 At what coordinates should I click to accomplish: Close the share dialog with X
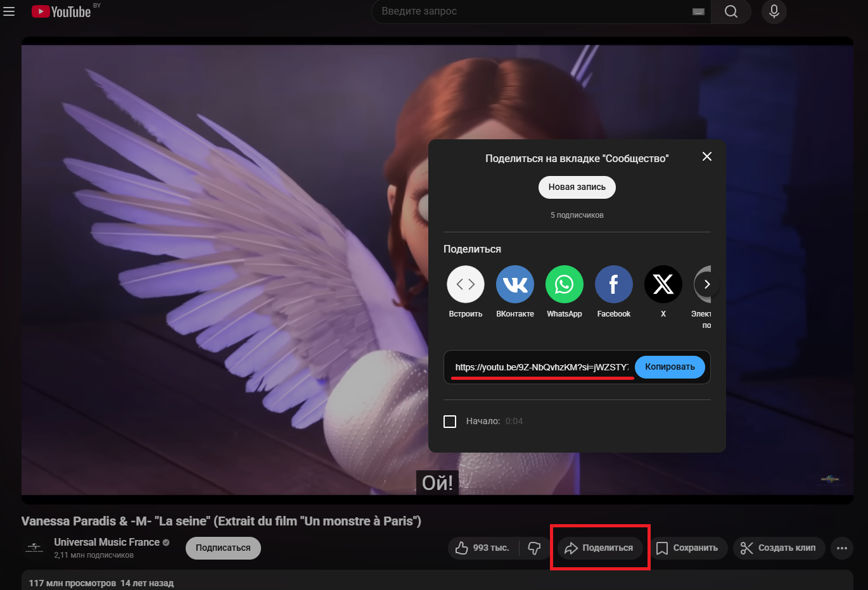click(707, 156)
